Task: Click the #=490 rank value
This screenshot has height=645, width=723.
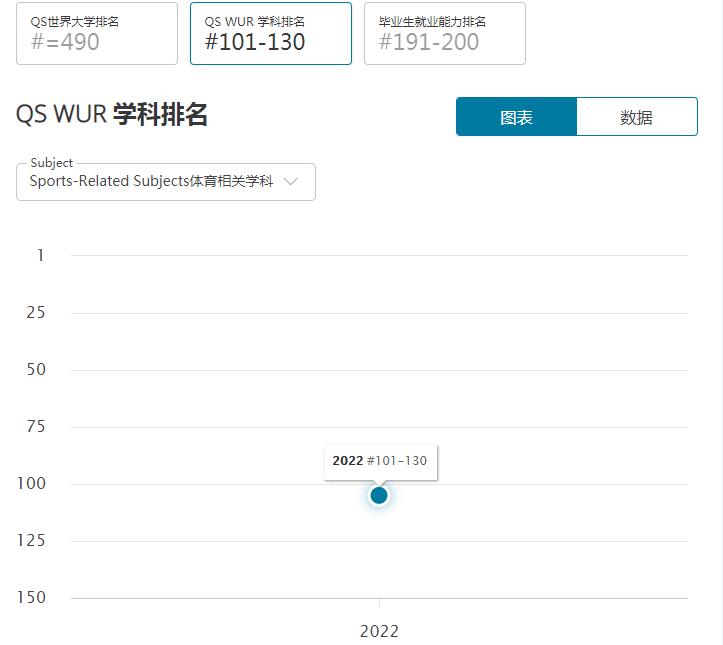Action: point(65,42)
